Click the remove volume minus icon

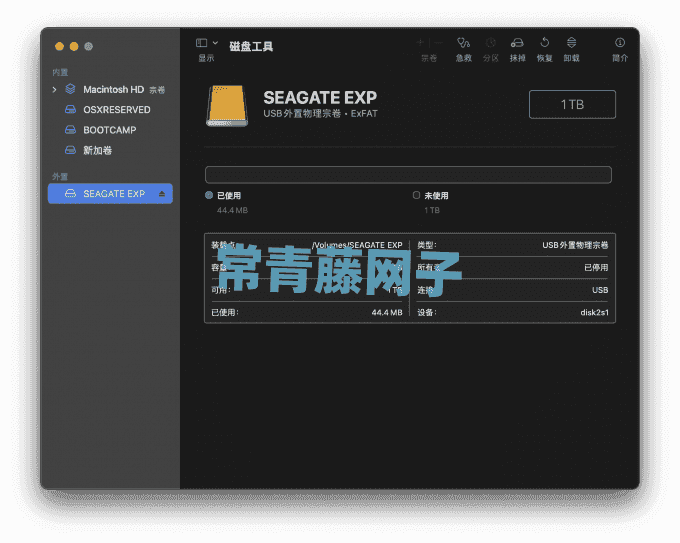click(438, 43)
